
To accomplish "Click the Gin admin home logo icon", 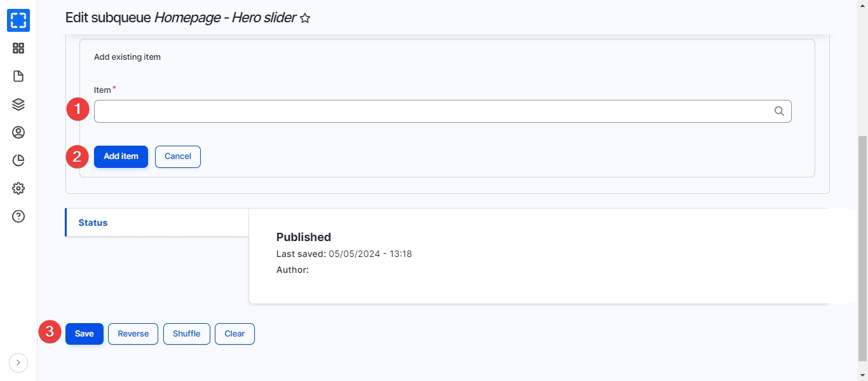I will pos(18,20).
